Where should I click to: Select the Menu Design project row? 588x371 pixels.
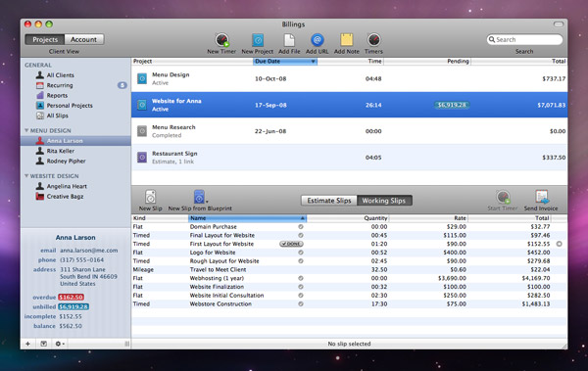(x=349, y=78)
